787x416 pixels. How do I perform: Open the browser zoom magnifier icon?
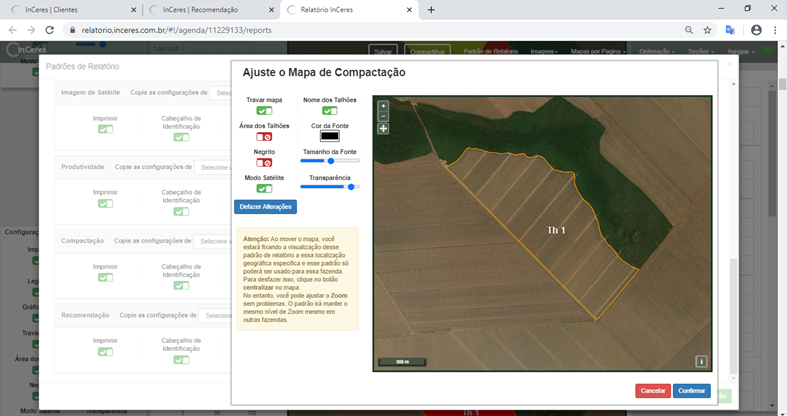coord(689,30)
